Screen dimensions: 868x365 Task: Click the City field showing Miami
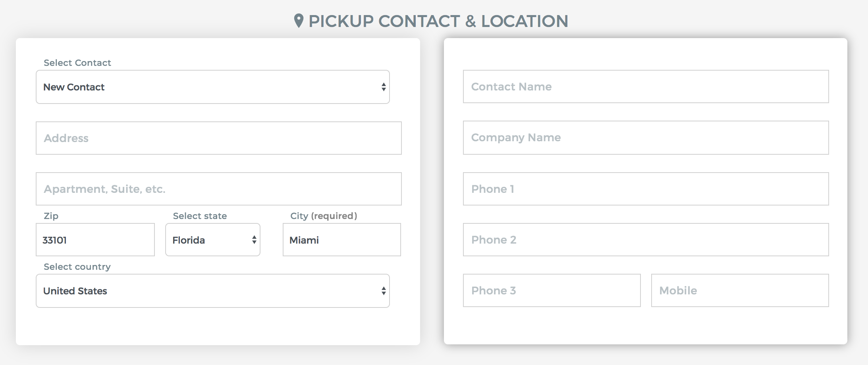[342, 240]
